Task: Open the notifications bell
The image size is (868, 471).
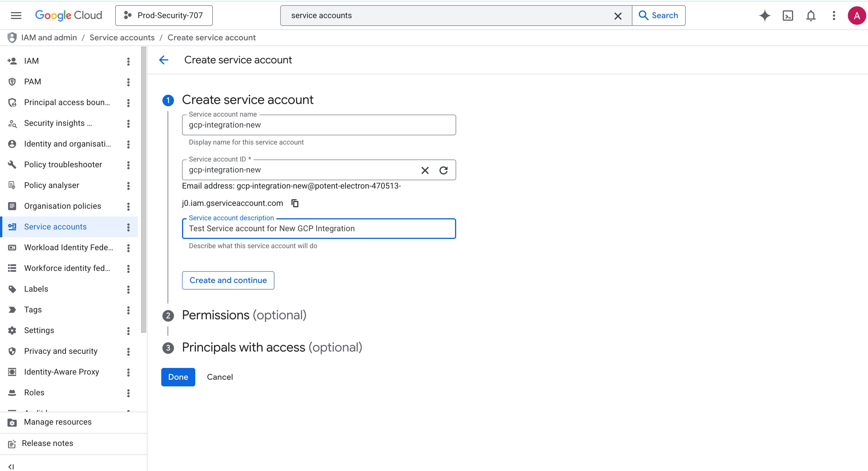Action: tap(811, 16)
